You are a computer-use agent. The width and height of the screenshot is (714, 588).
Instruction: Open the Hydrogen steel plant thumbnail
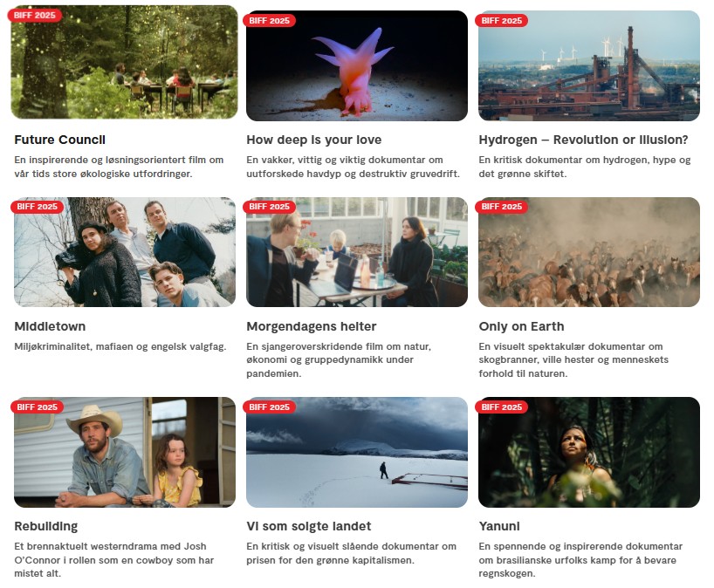point(589,65)
